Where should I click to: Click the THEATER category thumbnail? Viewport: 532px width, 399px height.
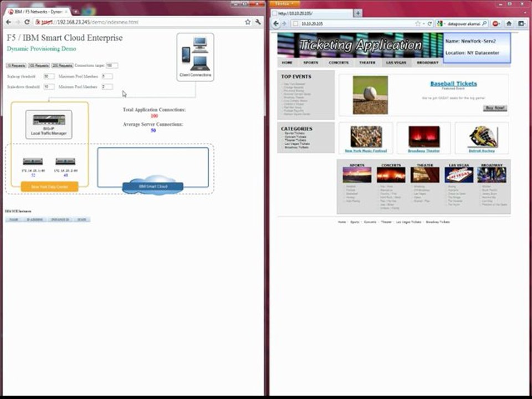(x=425, y=175)
